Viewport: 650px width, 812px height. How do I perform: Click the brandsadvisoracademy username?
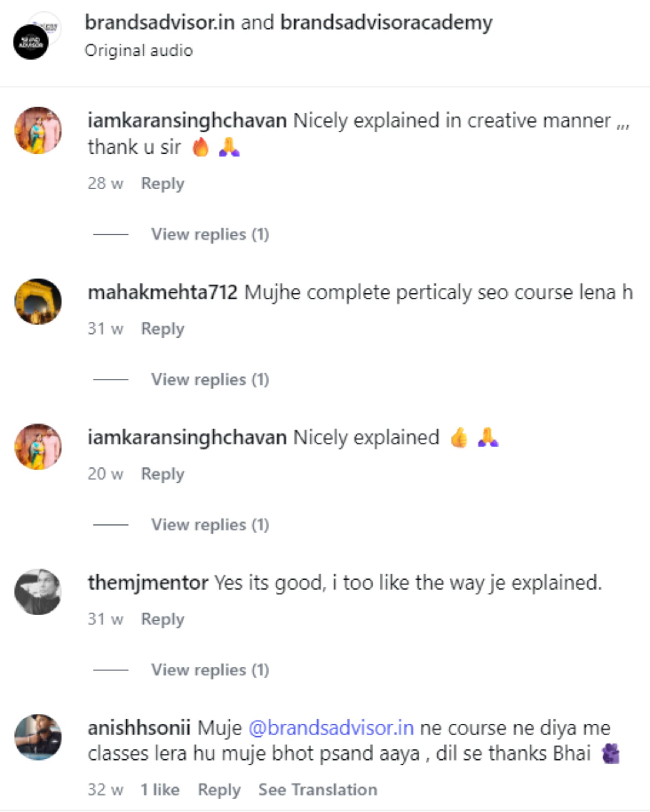[x=385, y=23]
